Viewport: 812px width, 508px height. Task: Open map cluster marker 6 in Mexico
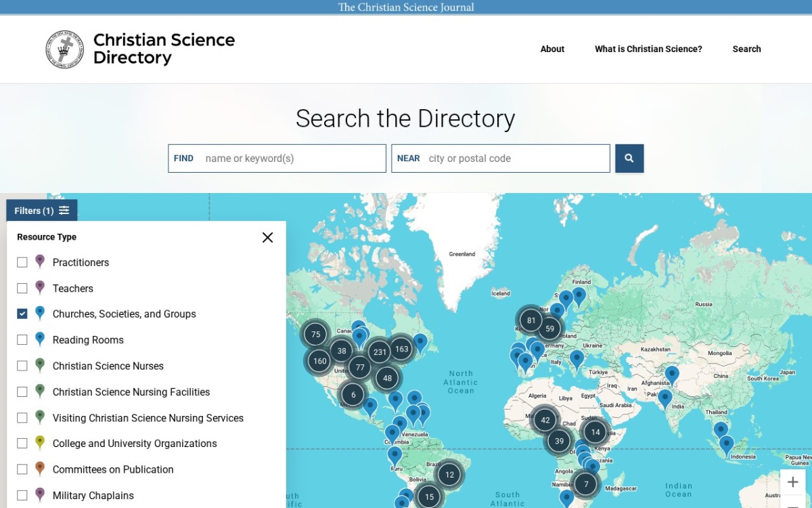[353, 395]
